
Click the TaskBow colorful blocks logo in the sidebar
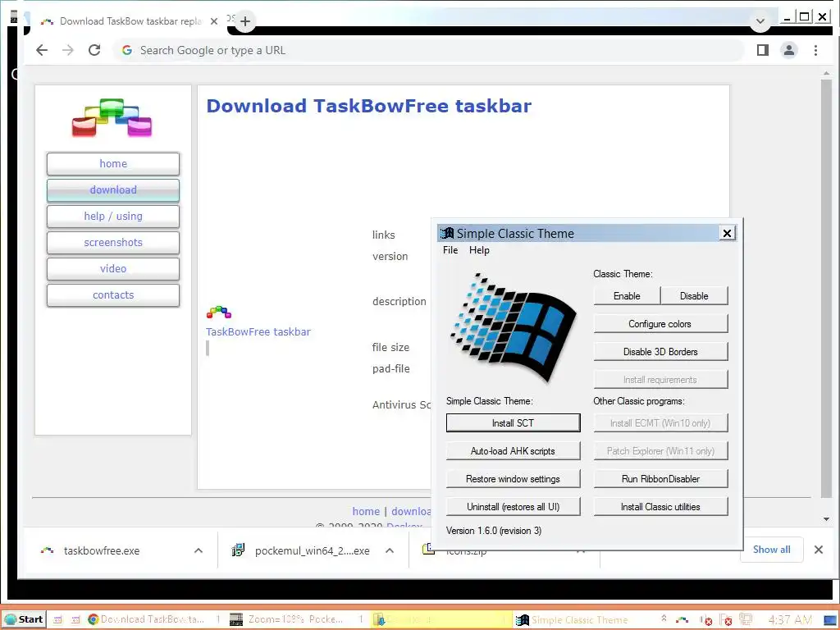pos(112,117)
